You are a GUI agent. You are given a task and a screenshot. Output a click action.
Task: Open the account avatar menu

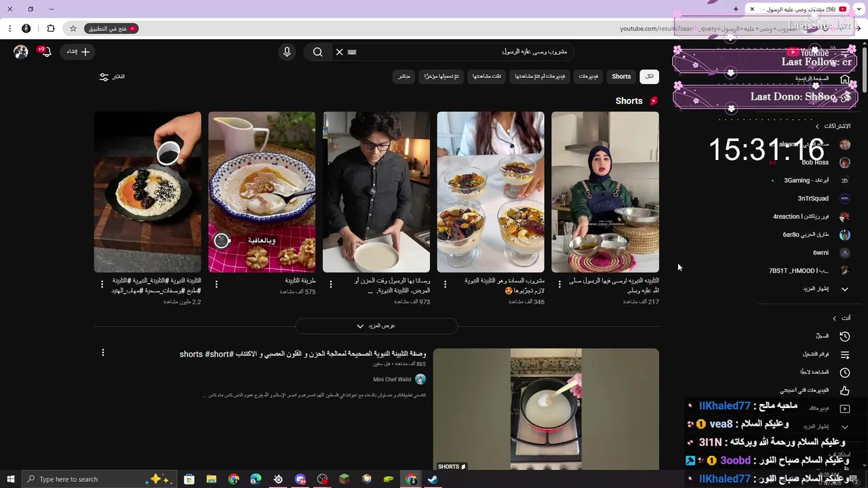21,52
